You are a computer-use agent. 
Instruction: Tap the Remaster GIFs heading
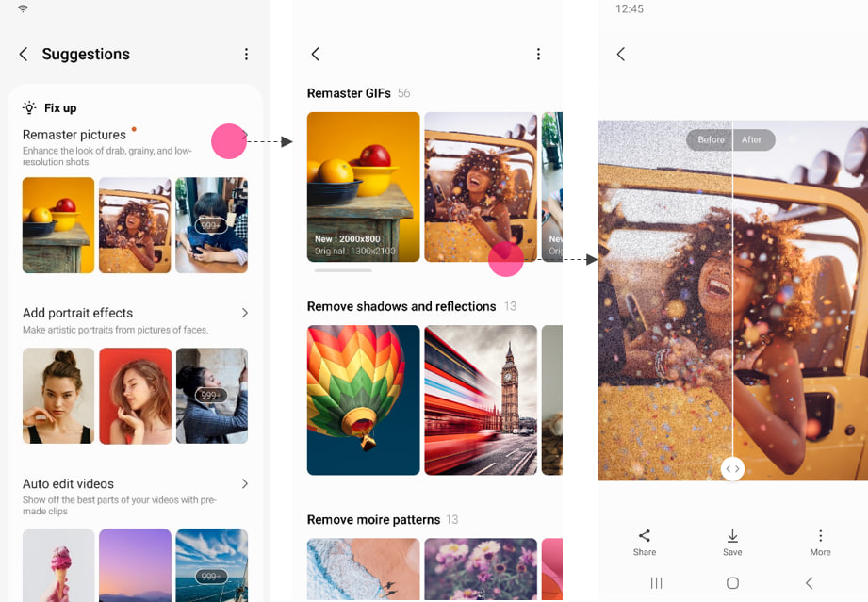click(349, 93)
